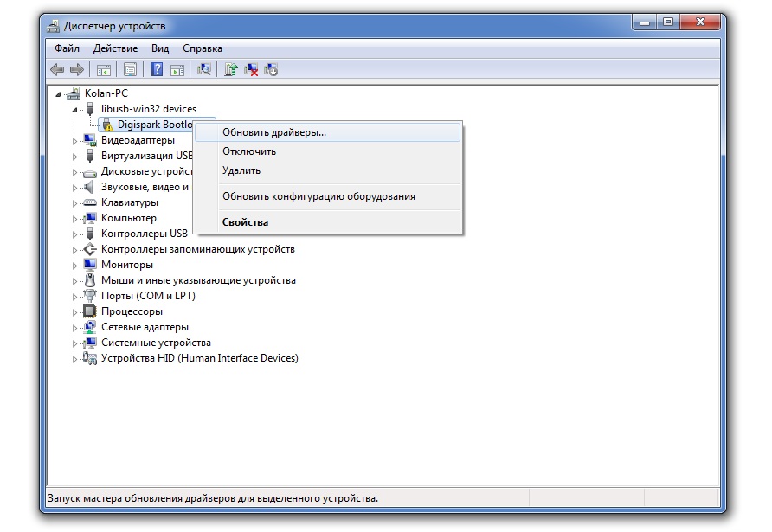Click the show/hide console tree icon
772x532 pixels.
pyautogui.click(x=104, y=69)
